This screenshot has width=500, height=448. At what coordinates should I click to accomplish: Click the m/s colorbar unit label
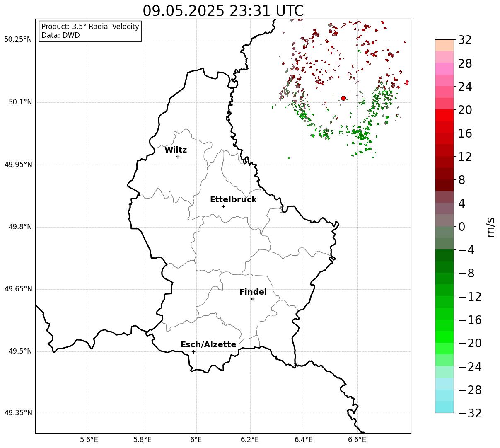click(491, 226)
